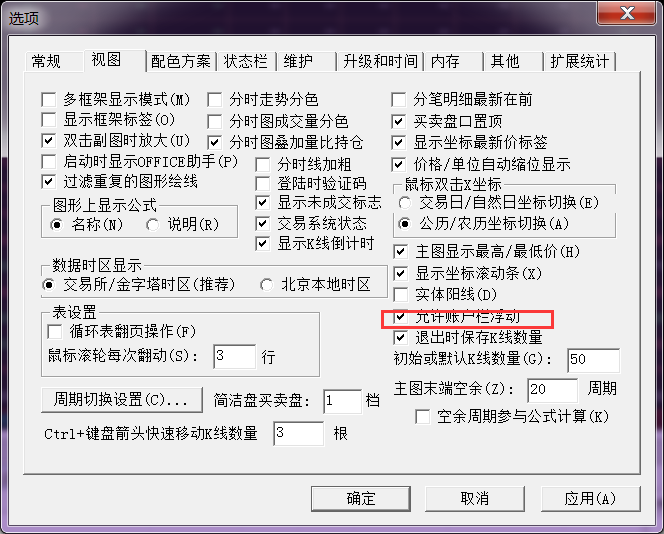Image resolution: width=664 pixels, height=534 pixels.
Task: Toggle 显示K线倒计时 checkbox
Action: (263, 243)
